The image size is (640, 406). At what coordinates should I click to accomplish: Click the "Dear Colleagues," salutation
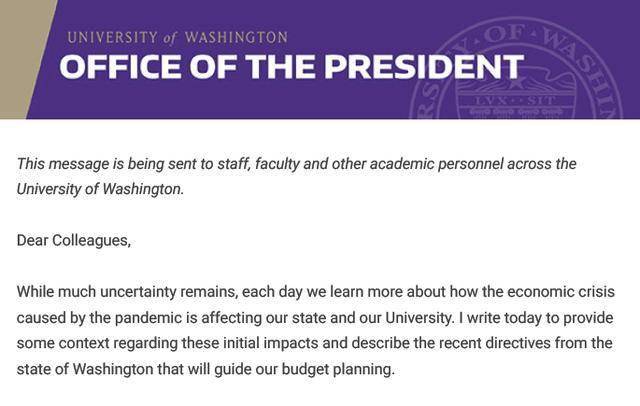pyautogui.click(x=74, y=240)
